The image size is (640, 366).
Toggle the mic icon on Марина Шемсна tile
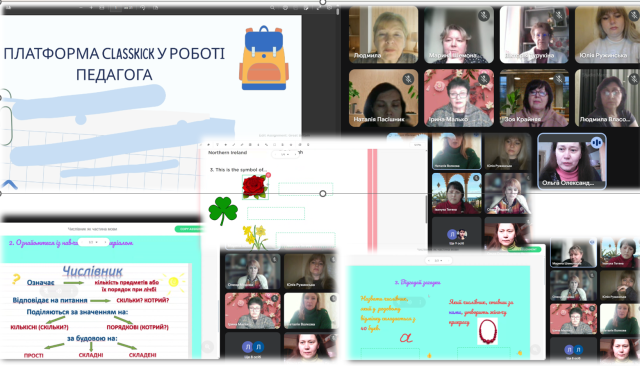coord(484,16)
